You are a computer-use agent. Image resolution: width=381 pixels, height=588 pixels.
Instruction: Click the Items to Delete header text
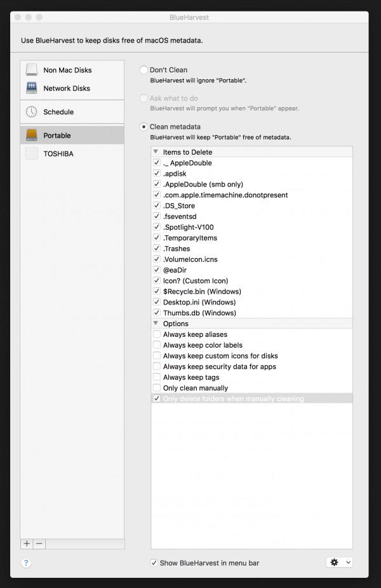187,152
